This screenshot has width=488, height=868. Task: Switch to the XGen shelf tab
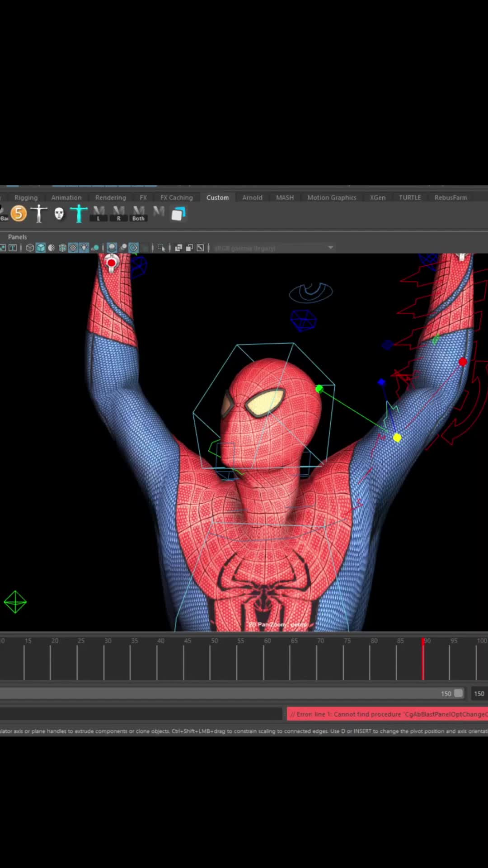point(378,198)
